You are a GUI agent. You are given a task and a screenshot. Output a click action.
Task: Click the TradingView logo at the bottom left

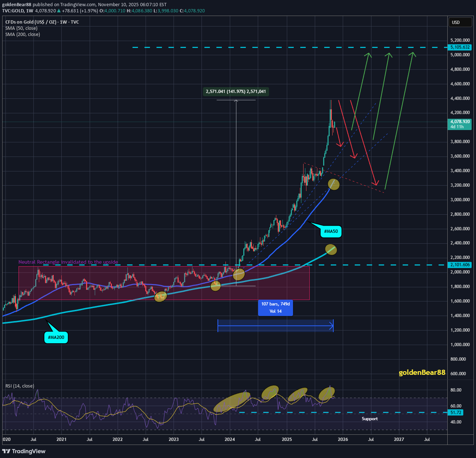pos(24,451)
